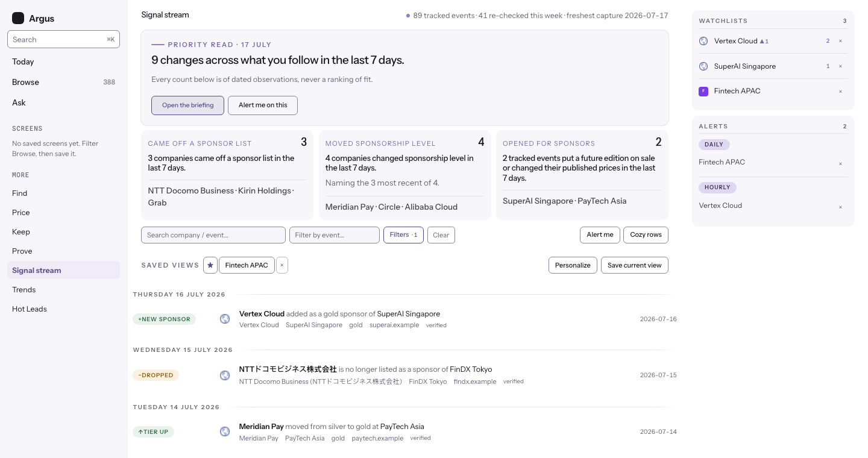Clear the active filters
Viewport: 868px width, 458px height.
point(441,235)
